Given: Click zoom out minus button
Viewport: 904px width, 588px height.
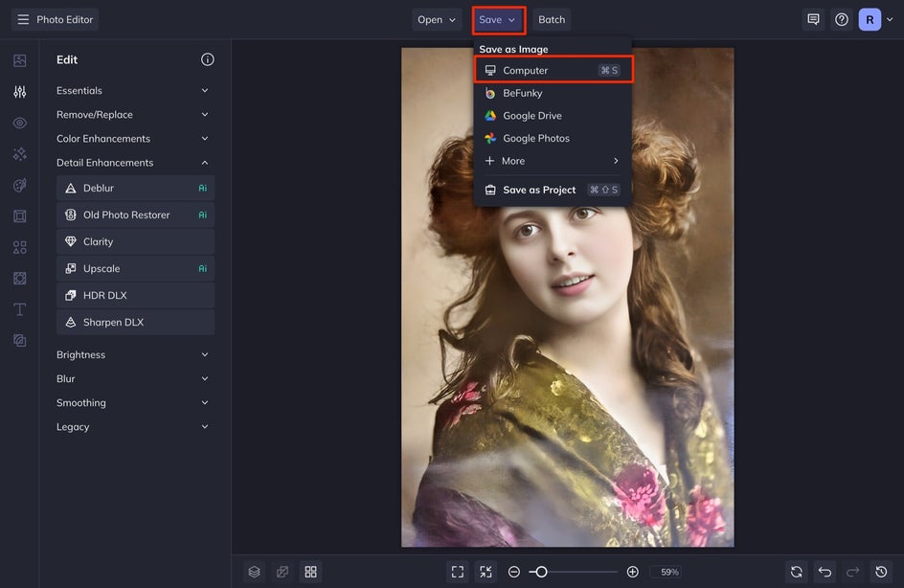Looking at the screenshot, I should (514, 572).
